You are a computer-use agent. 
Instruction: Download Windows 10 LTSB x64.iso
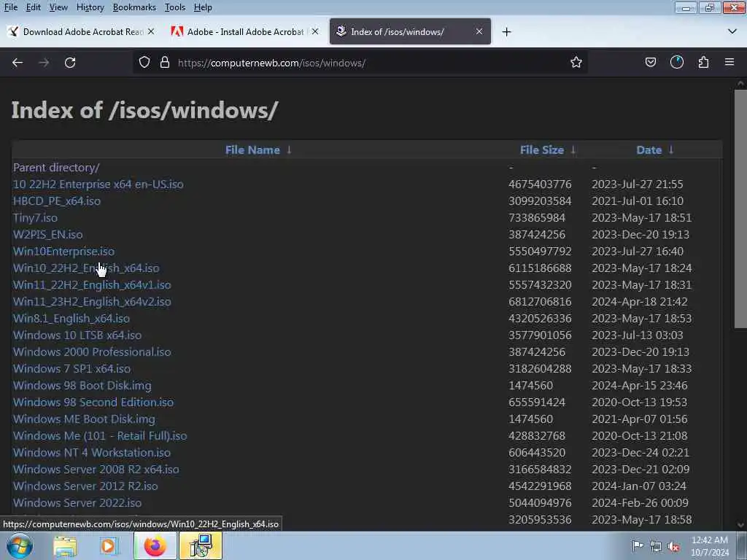(77, 335)
